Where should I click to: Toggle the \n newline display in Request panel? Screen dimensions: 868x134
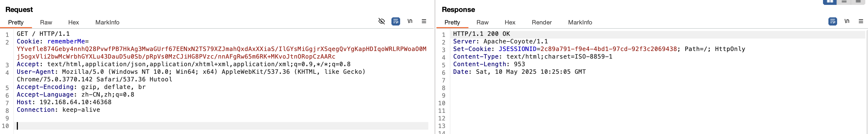(x=410, y=21)
